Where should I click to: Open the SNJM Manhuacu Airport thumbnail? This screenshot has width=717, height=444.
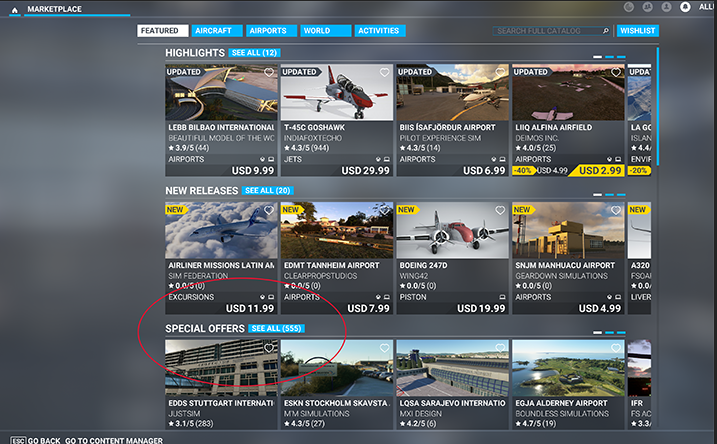[568, 230]
